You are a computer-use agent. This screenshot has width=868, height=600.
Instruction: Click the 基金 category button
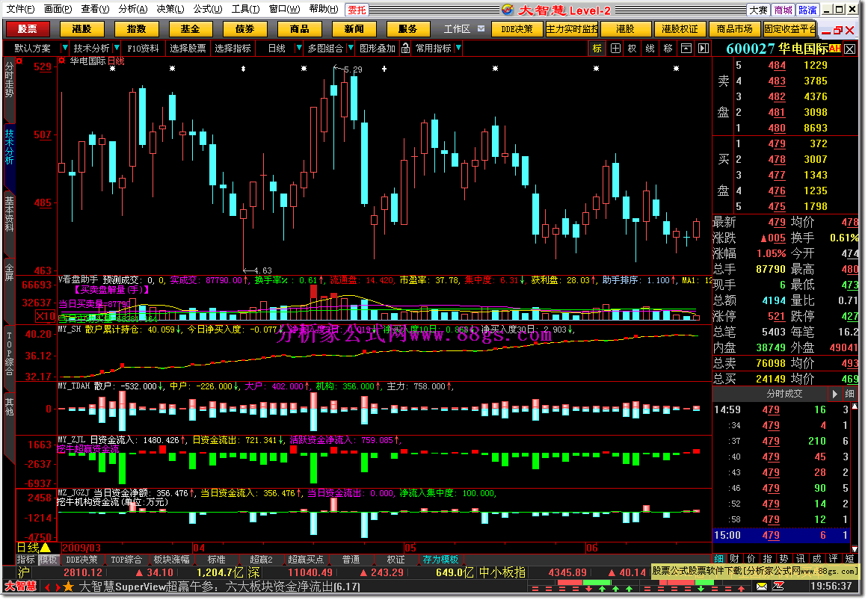191,29
